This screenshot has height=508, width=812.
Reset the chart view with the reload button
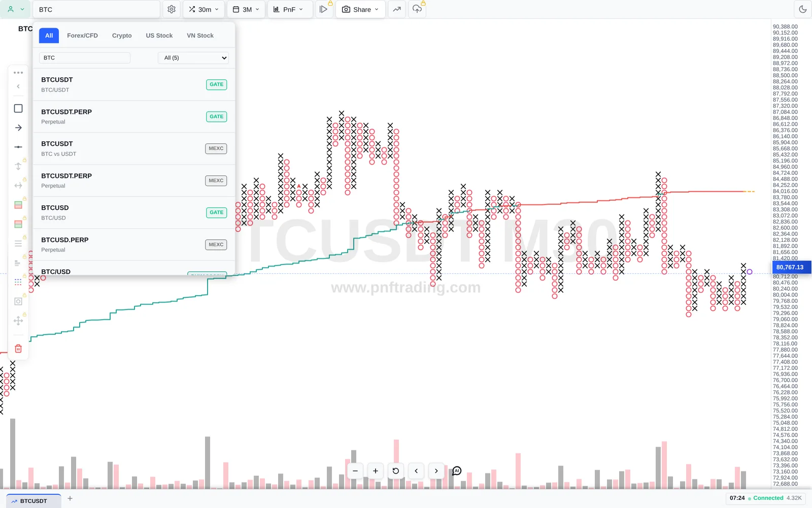coord(396,471)
